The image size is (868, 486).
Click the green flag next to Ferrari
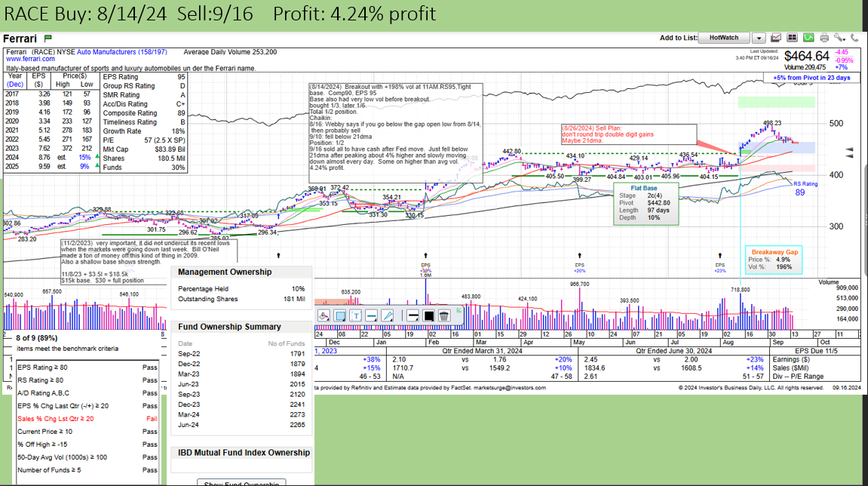(x=48, y=38)
